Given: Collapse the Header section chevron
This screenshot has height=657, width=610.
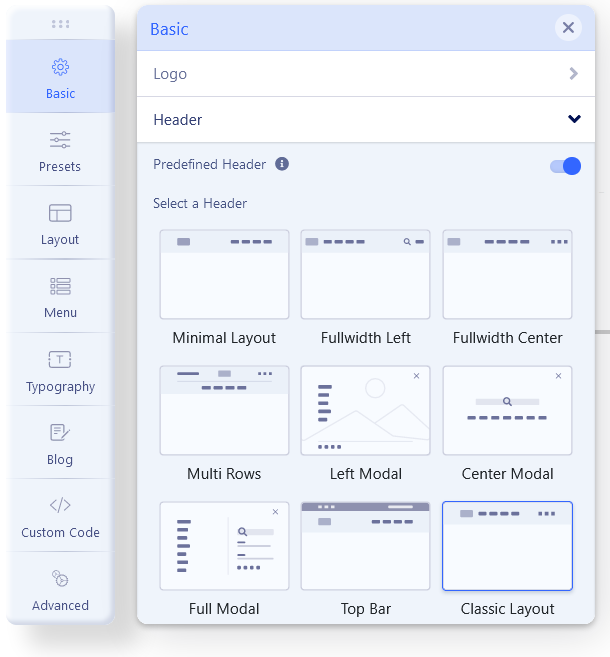Looking at the screenshot, I should point(574,119).
